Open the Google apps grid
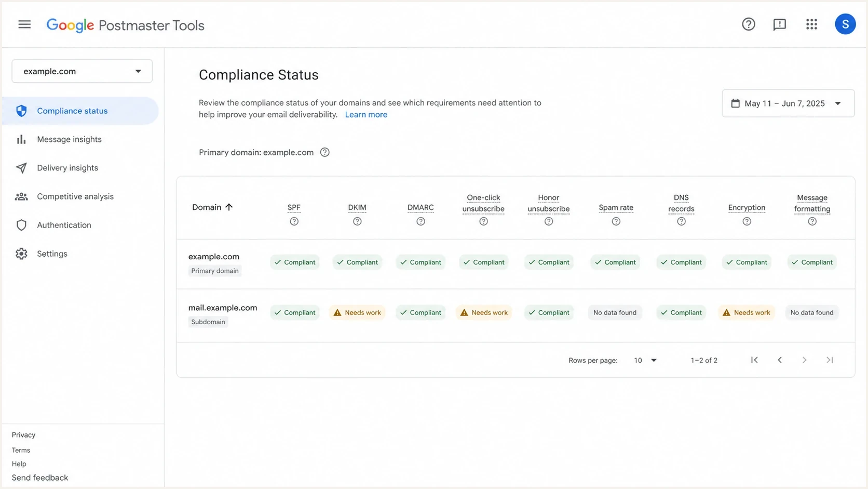Viewport: 868px width, 489px height. (811, 24)
